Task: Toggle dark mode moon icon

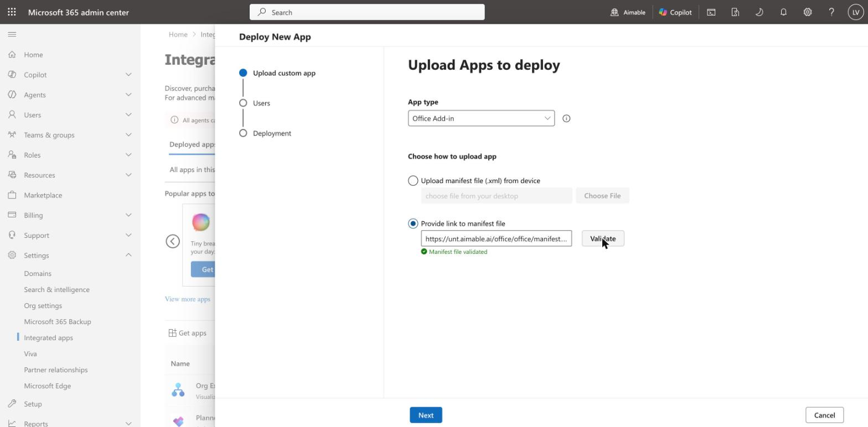Action: (759, 12)
